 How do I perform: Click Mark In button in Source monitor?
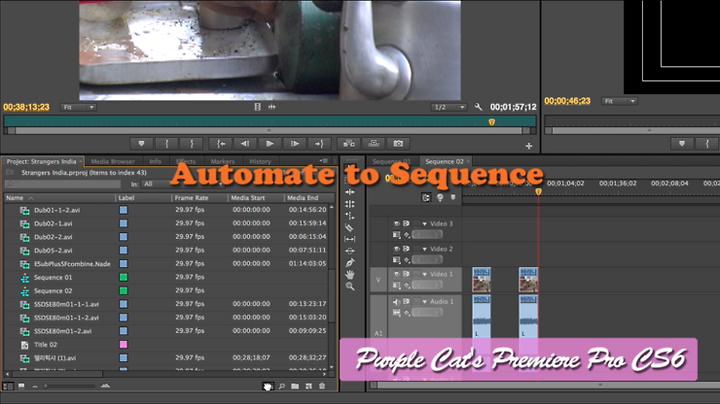coord(167,144)
